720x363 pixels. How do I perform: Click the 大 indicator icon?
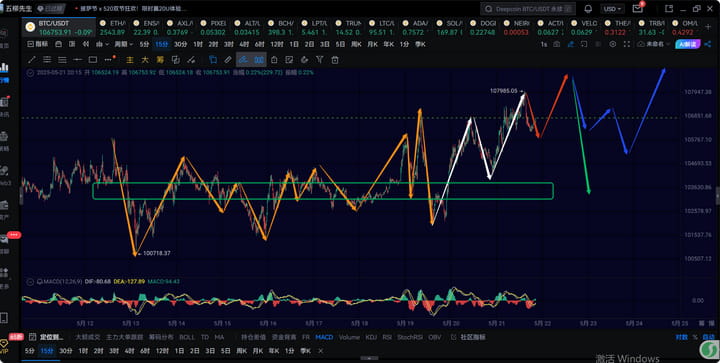click(145, 60)
